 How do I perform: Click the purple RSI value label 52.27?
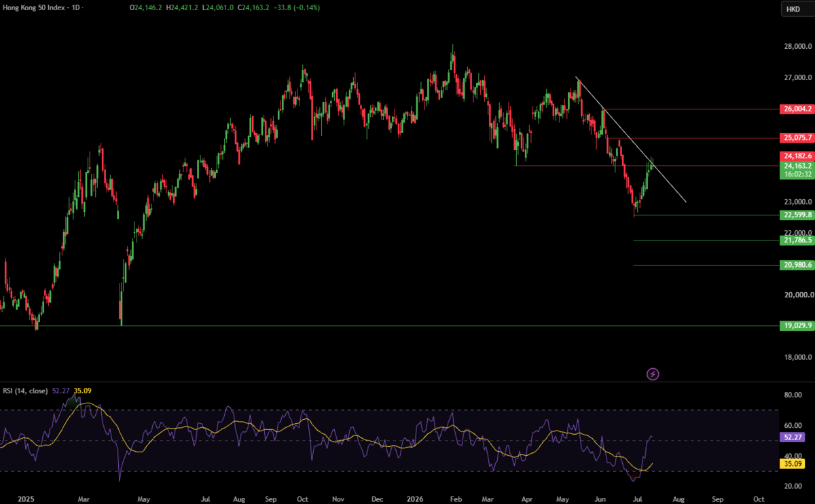[793, 438]
